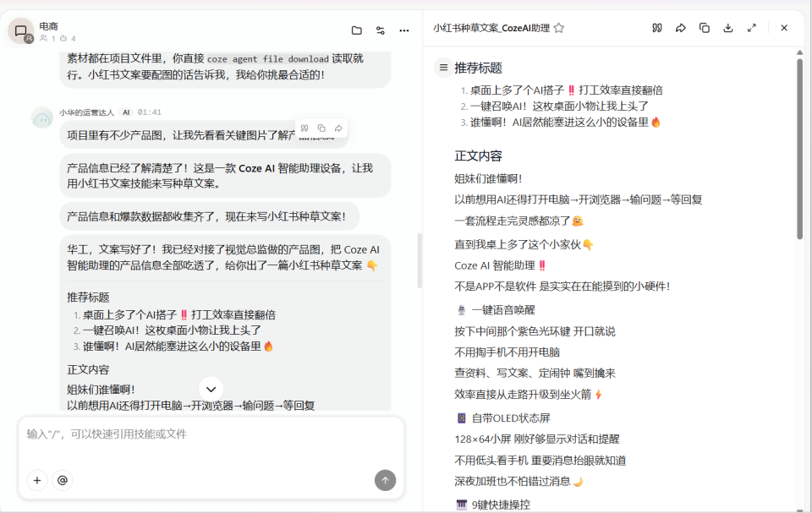
Task: Click the @ mention button
Action: coord(62,480)
